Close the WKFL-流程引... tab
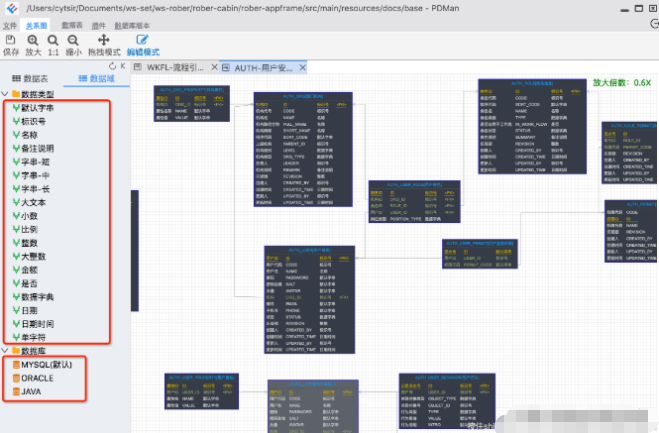Image resolution: width=659 pixels, height=433 pixels. click(214, 67)
